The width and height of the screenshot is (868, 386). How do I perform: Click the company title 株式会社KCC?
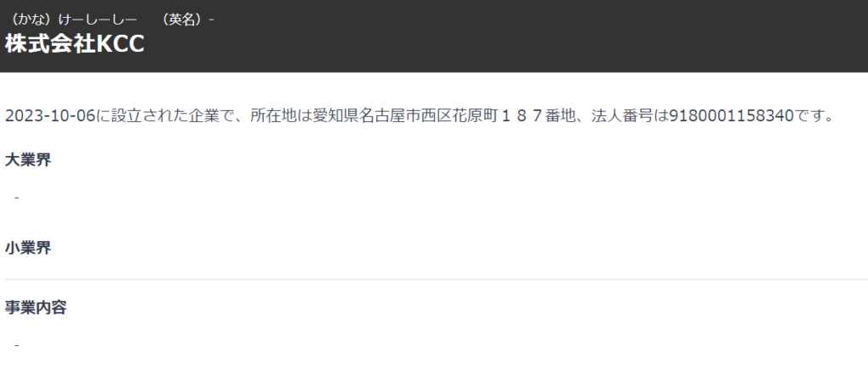click(x=75, y=45)
